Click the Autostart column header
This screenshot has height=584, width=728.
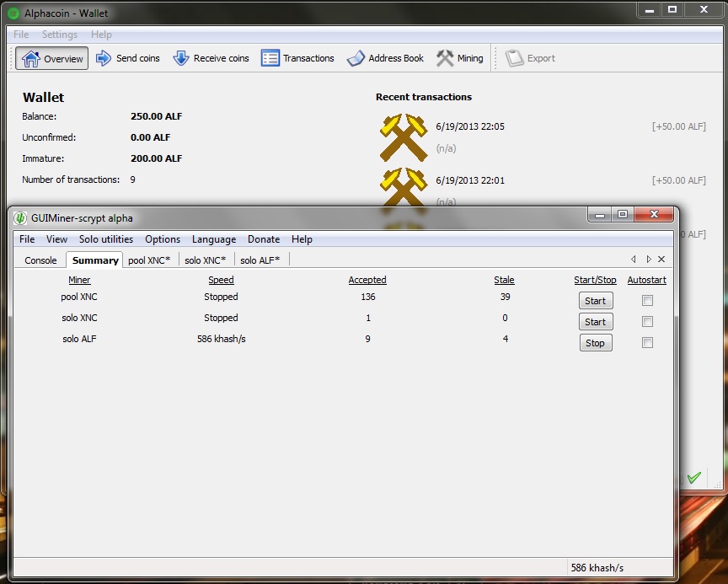click(x=647, y=280)
